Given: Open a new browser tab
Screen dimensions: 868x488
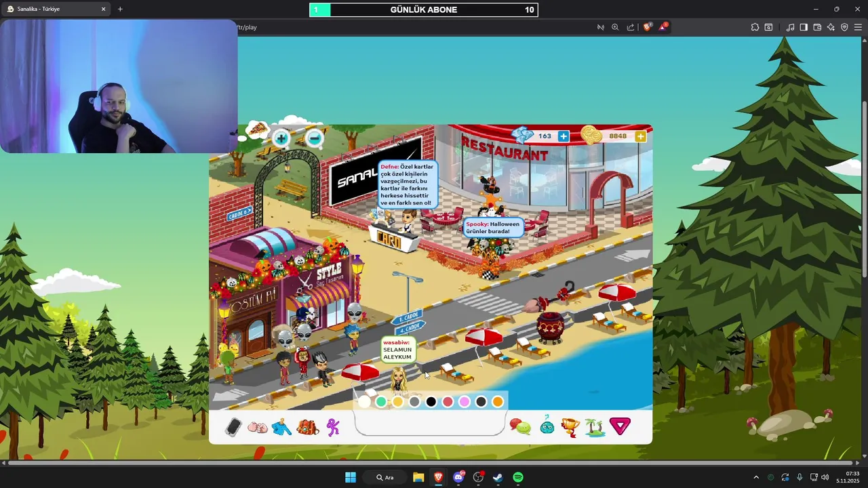Looking at the screenshot, I should (120, 9).
